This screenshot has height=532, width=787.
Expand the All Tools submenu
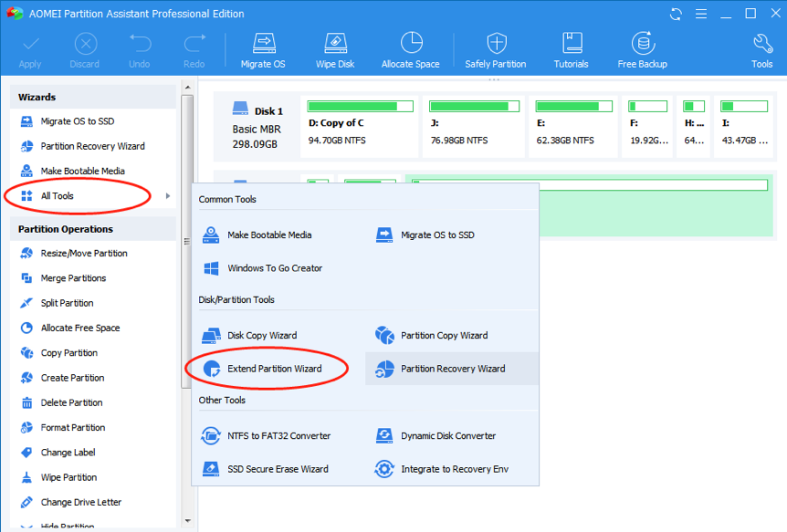point(58,196)
